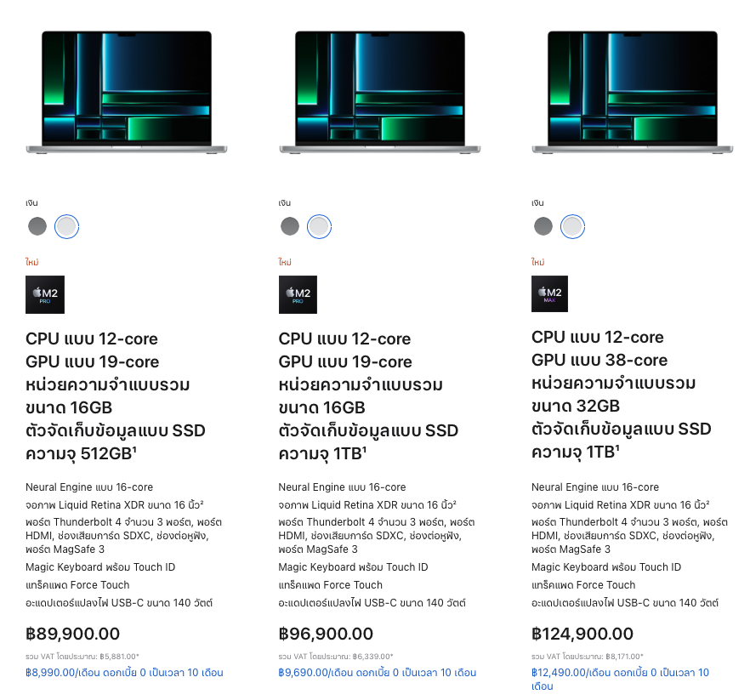Choose space gray swatch for the ฿96,900 model
This screenshot has height=700, width=750.
pyautogui.click(x=290, y=226)
